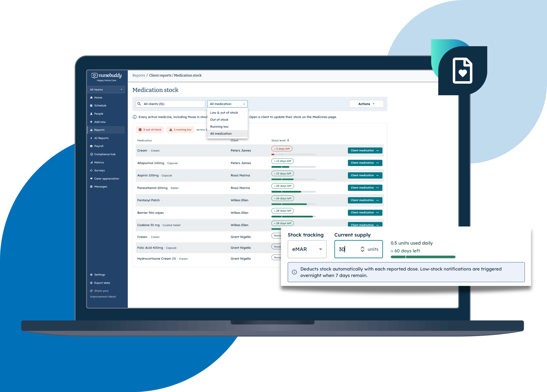Adjust Current supply stepper arrows
This screenshot has height=392, width=547.
[362, 249]
